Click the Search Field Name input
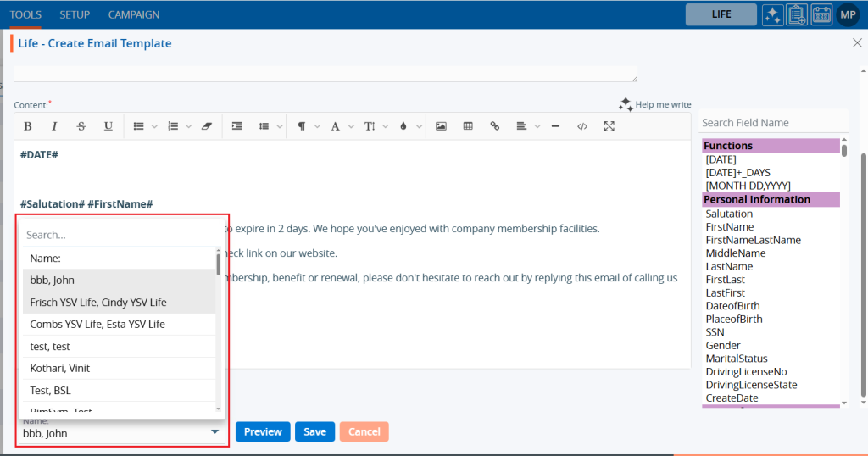Screen dimensions: 868x456 [x=770, y=123]
